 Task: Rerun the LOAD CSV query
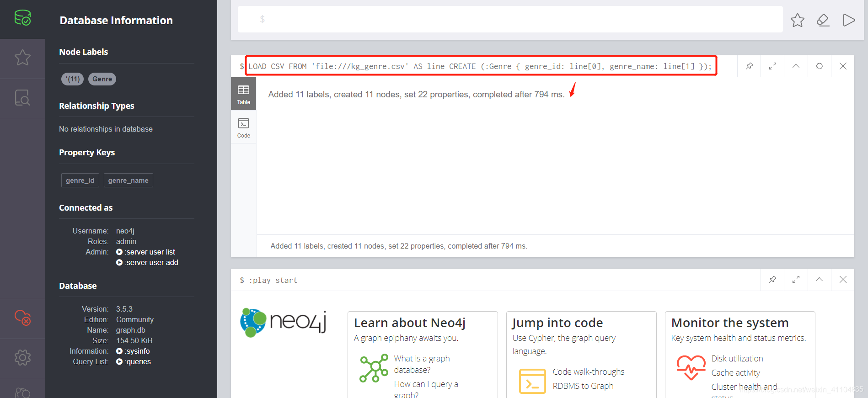tap(819, 66)
